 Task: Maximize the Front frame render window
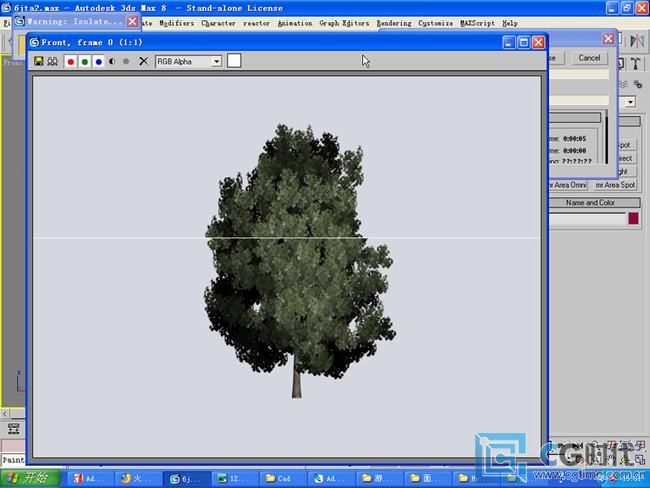point(524,42)
